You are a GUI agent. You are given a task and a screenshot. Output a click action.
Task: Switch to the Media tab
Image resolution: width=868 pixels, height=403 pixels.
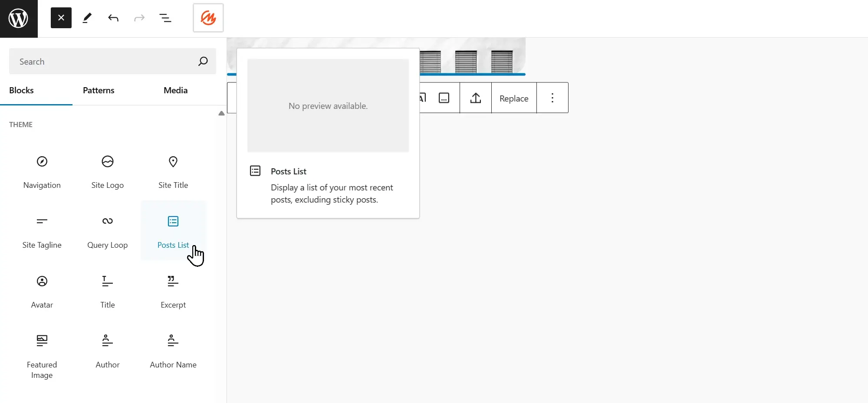pyautogui.click(x=175, y=90)
